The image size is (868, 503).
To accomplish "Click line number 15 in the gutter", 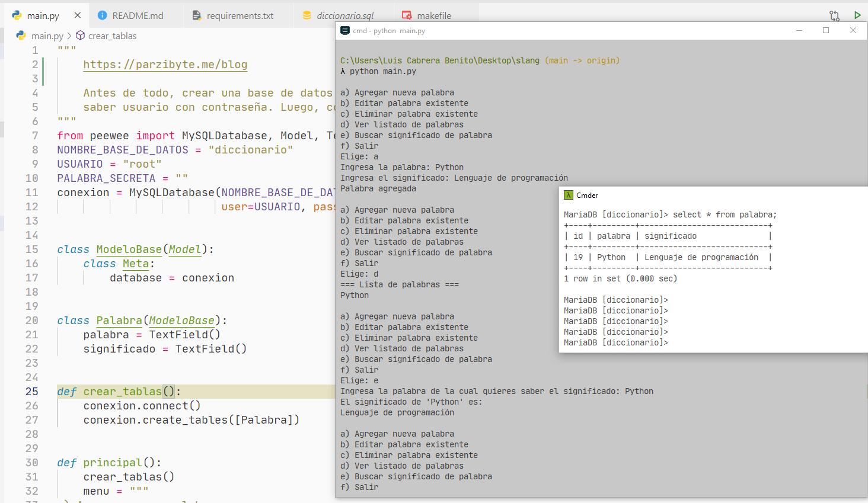I will click(x=31, y=249).
